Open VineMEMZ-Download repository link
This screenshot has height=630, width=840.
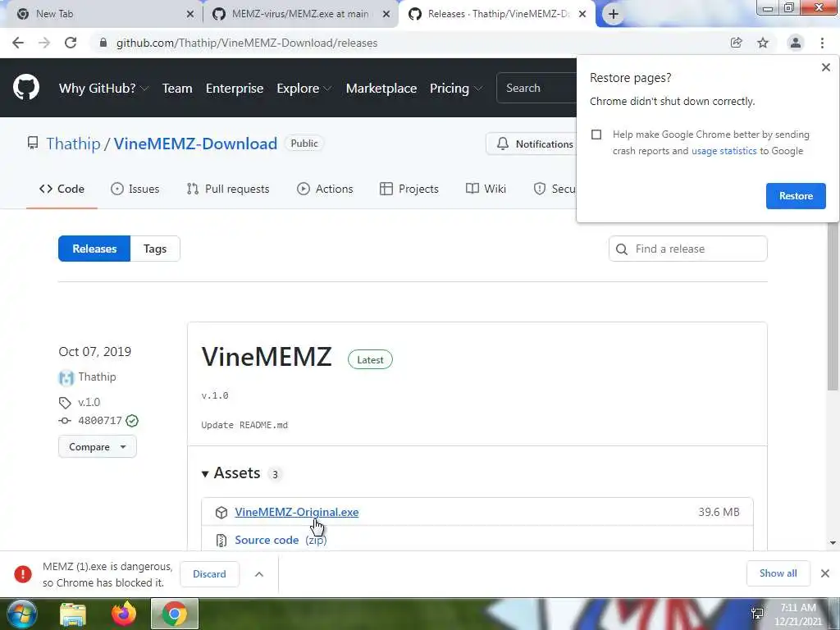tap(195, 144)
